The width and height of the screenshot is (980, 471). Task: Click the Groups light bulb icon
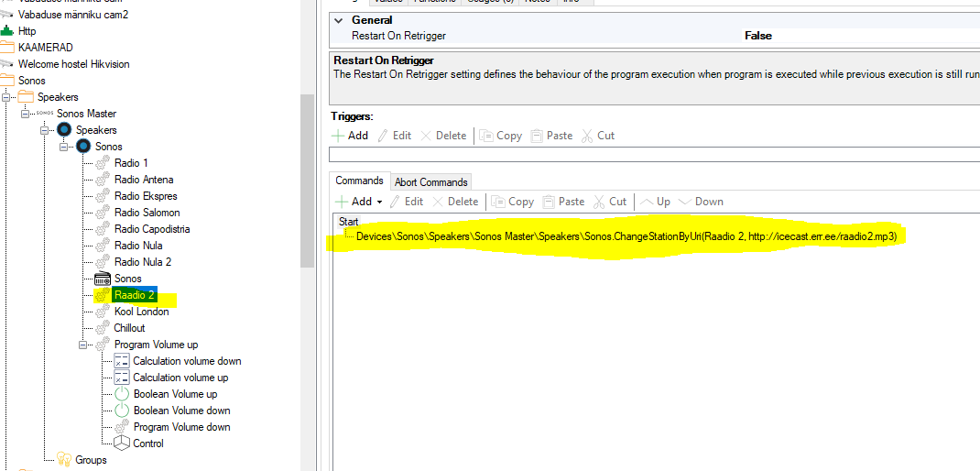tap(64, 460)
